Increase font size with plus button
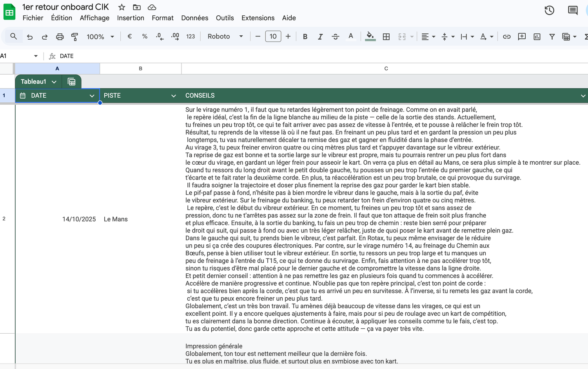The height and width of the screenshot is (369, 588). [x=288, y=36]
